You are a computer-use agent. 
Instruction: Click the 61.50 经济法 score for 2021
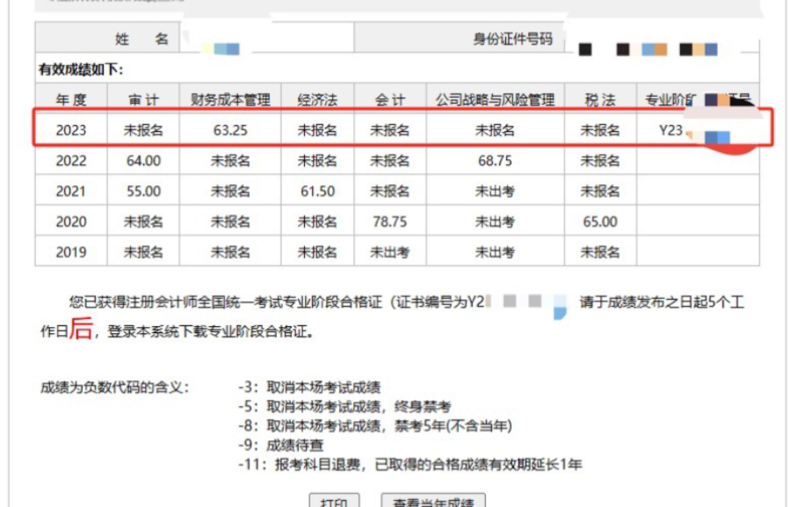[x=317, y=191]
